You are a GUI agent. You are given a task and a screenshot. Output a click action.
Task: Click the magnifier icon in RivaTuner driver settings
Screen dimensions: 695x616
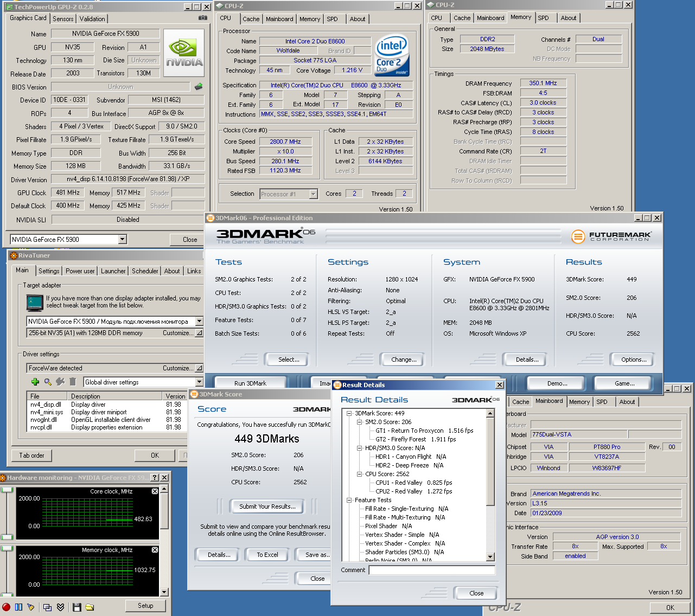click(48, 382)
